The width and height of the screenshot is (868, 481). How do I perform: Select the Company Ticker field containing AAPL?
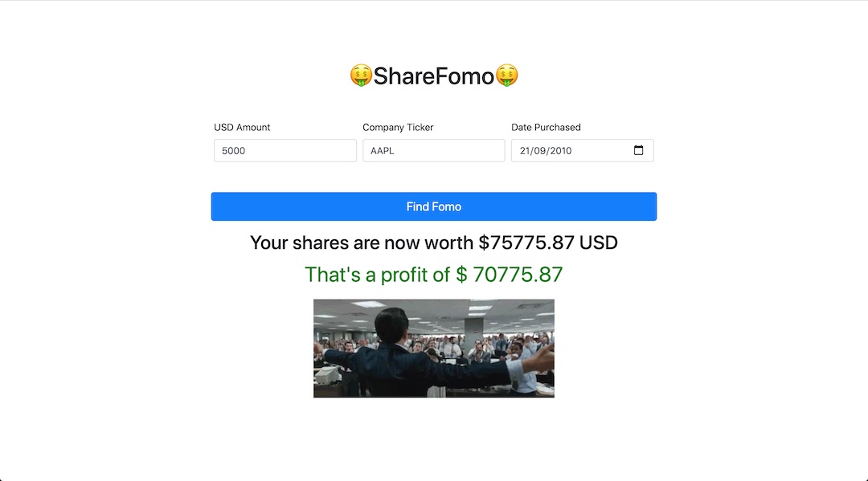tap(433, 150)
